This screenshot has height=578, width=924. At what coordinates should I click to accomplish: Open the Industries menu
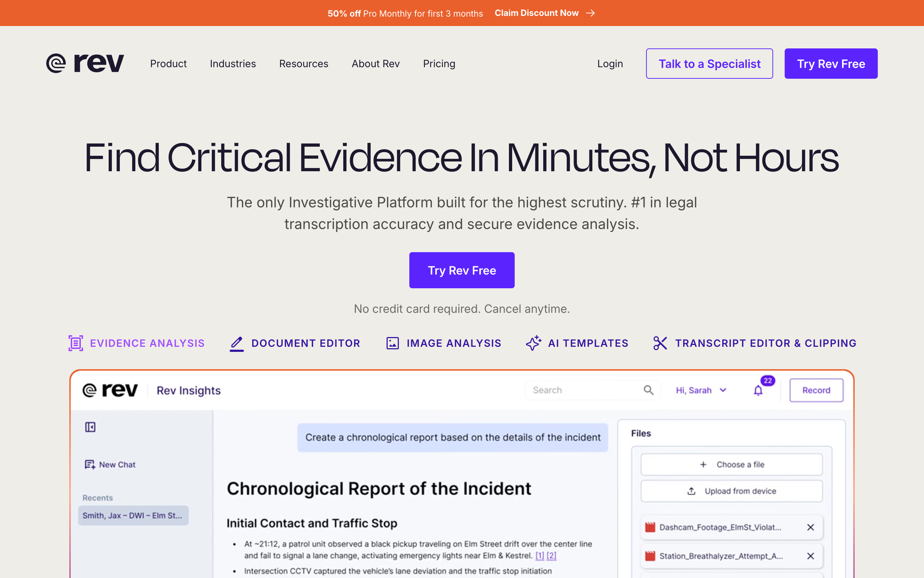coord(233,64)
